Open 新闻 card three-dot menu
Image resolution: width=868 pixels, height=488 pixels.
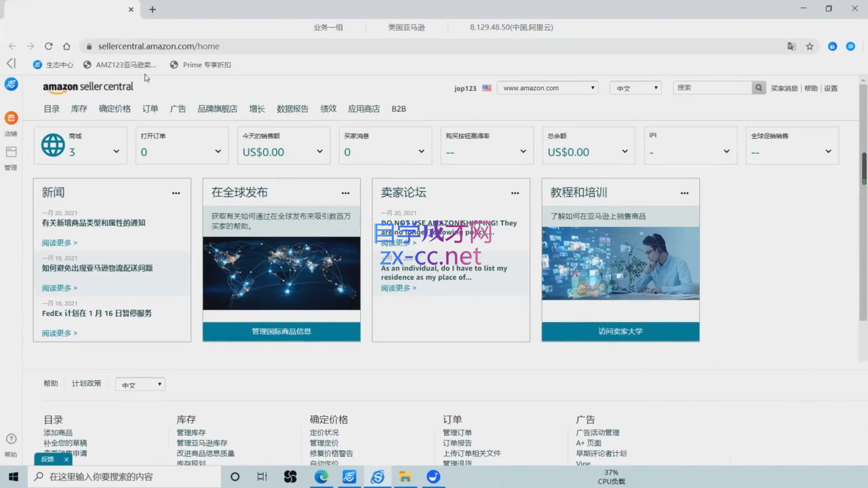176,193
